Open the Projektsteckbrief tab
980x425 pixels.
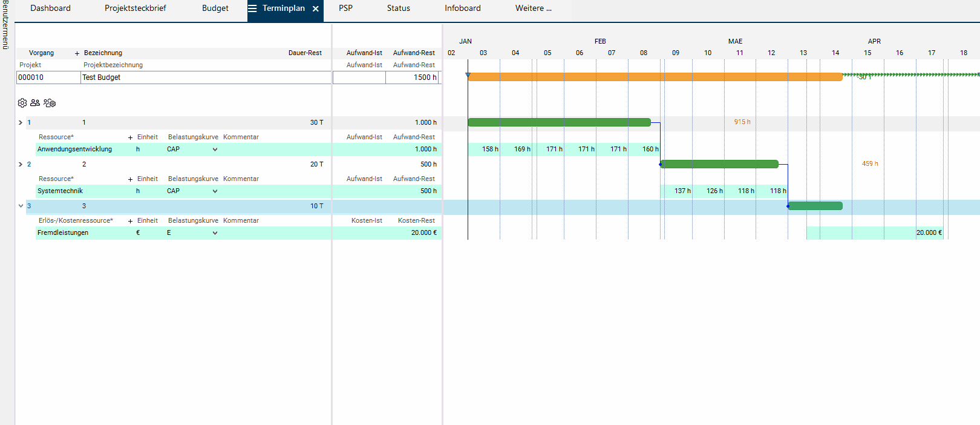(135, 8)
